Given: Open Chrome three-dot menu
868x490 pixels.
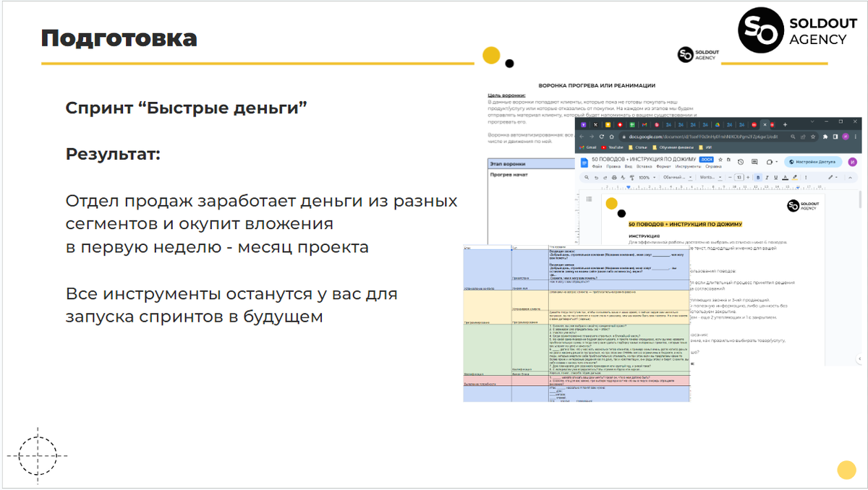Looking at the screenshot, I should click(856, 137).
